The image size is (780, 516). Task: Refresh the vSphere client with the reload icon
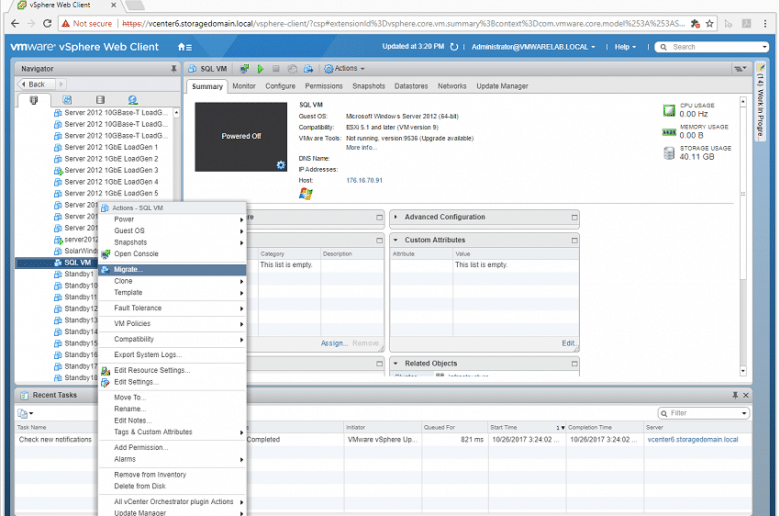454,47
